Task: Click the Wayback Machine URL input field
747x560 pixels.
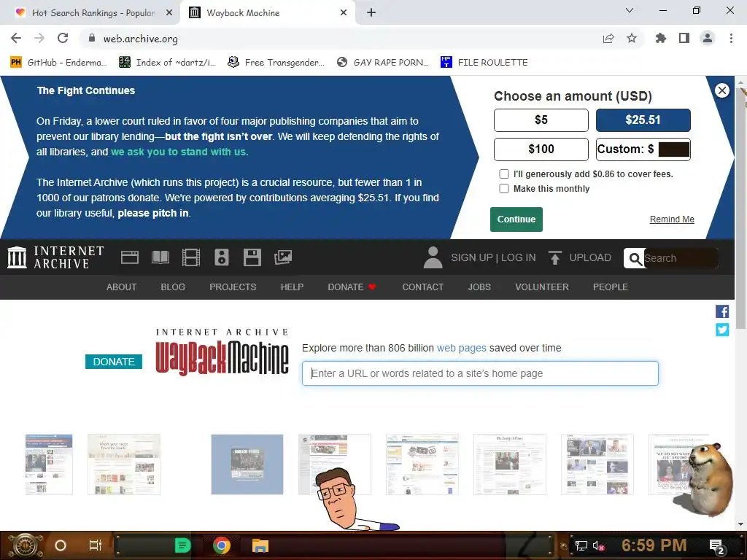Action: [480, 373]
